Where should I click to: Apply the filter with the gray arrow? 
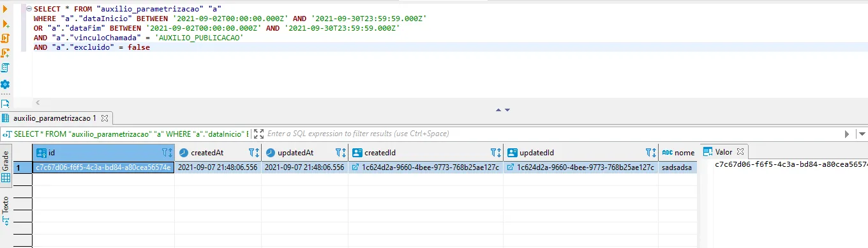pyautogui.click(x=847, y=134)
